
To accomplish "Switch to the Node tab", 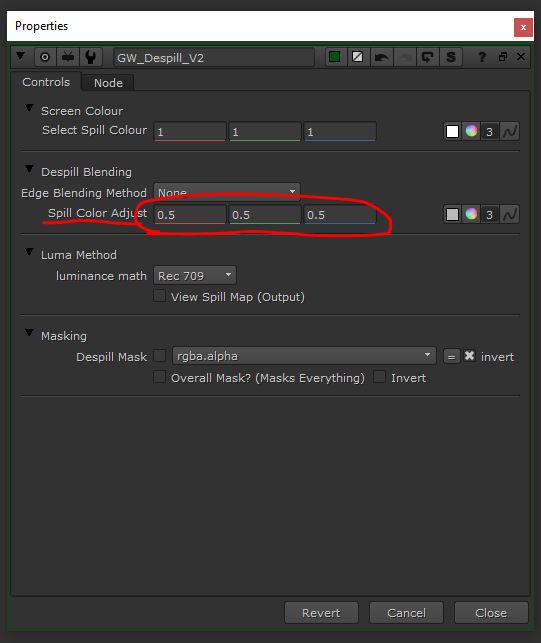I will coord(108,83).
